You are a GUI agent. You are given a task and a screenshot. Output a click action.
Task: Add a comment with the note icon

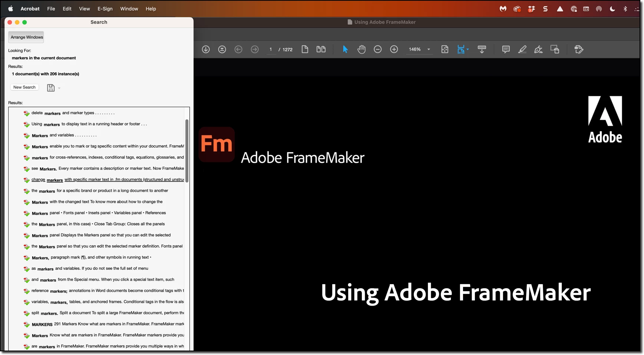[506, 49]
